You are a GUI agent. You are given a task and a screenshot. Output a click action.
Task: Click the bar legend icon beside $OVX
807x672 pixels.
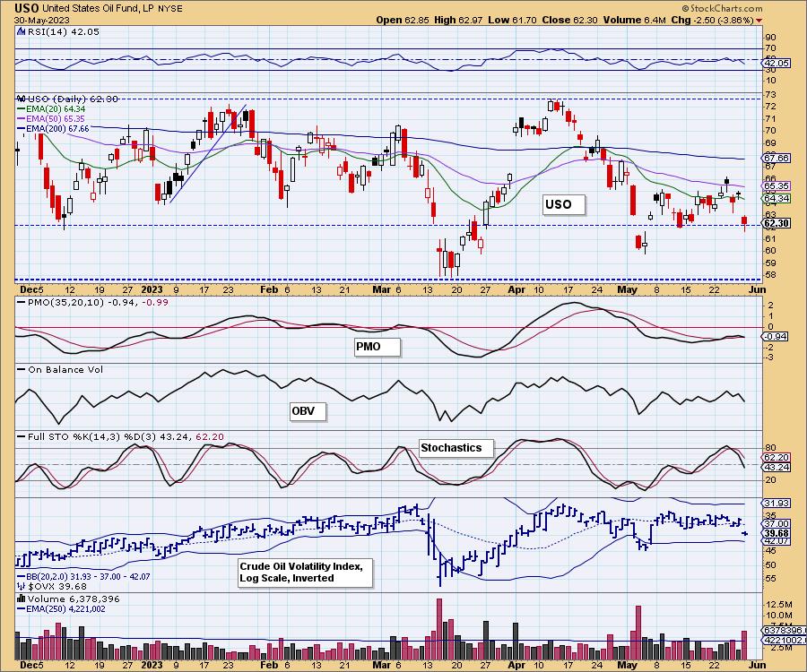coord(22,586)
